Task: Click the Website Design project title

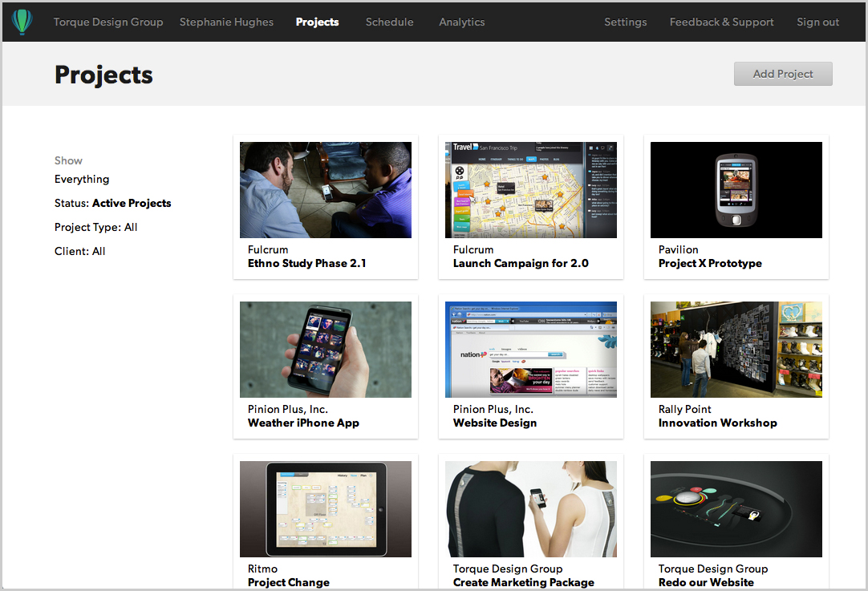Action: pyautogui.click(x=494, y=423)
